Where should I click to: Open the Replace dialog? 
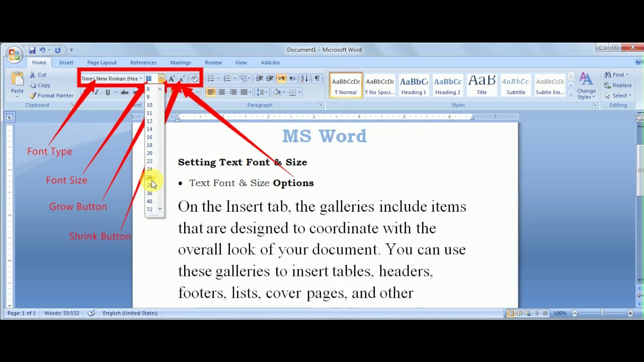(x=618, y=85)
